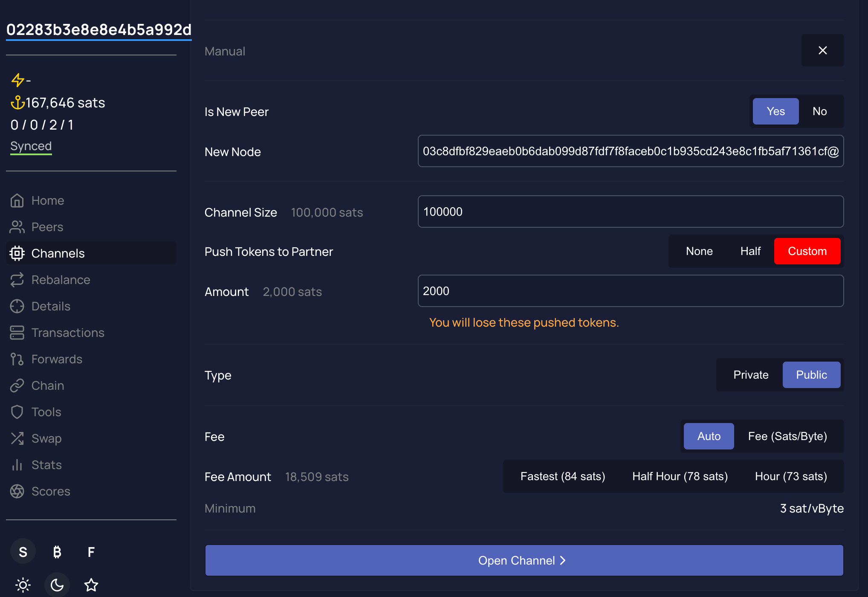Viewport: 868px width, 597px height.
Task: Switch fee mode to Fee (Sats/Byte)
Action: [x=787, y=436]
